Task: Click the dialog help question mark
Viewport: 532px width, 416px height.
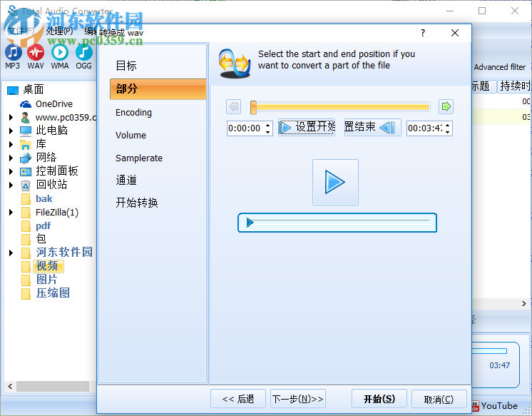Action: point(423,33)
